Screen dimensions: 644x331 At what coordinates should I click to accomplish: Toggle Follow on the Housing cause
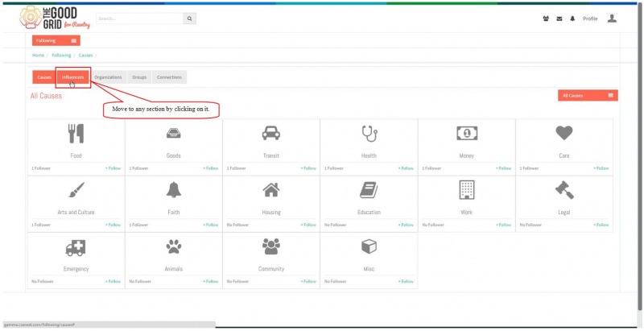click(x=308, y=225)
